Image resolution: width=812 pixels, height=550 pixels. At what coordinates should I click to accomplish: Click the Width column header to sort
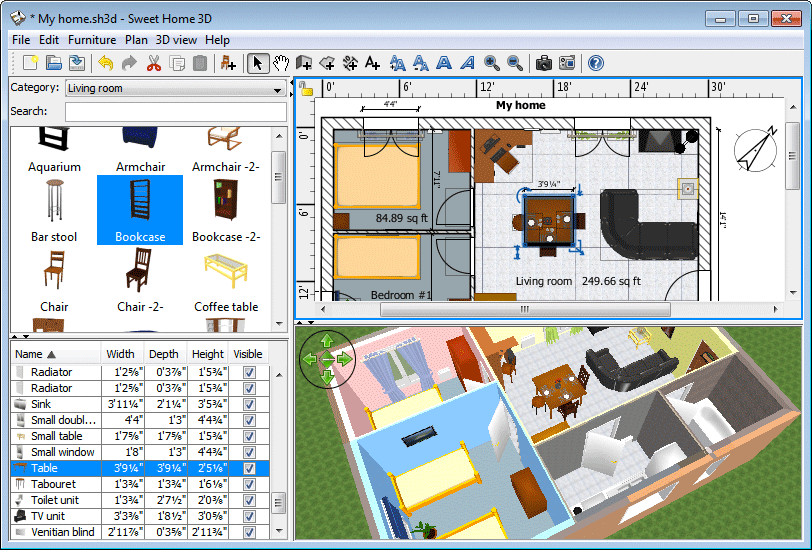click(x=120, y=354)
